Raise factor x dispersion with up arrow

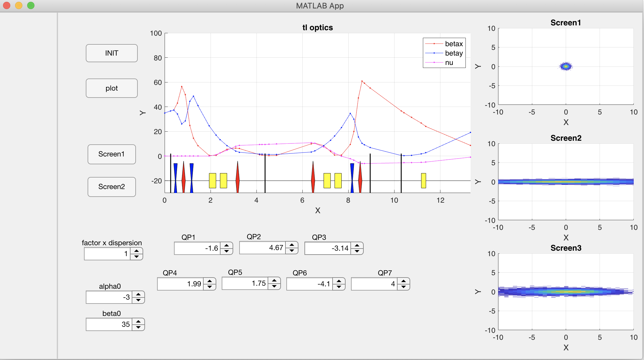[x=137, y=251]
